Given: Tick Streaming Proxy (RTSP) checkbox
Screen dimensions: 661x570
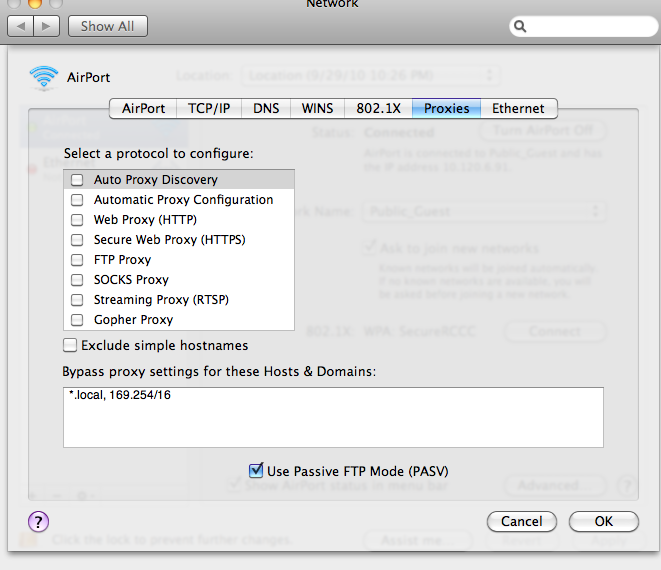Looking at the screenshot, I should (77, 300).
